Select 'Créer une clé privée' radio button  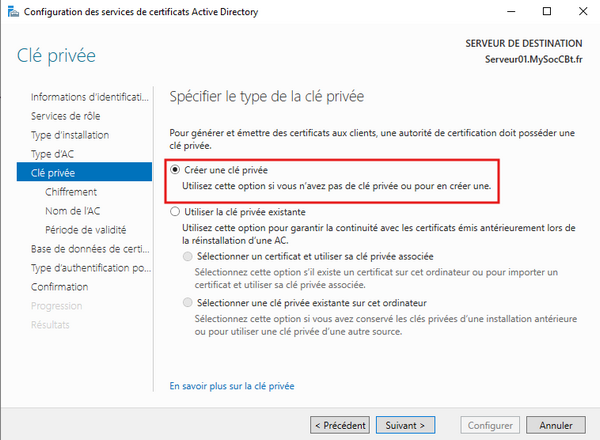point(177,171)
